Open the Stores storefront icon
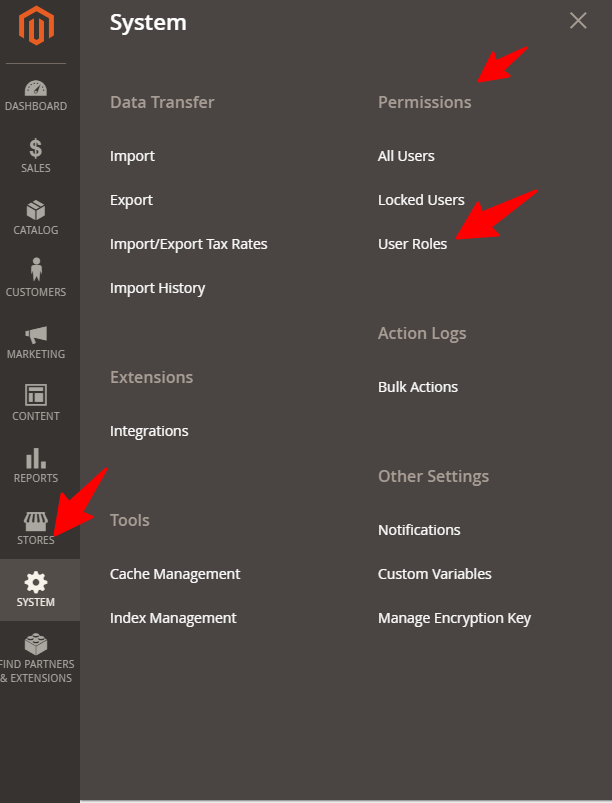Screen dimensions: 612x803 (36, 521)
